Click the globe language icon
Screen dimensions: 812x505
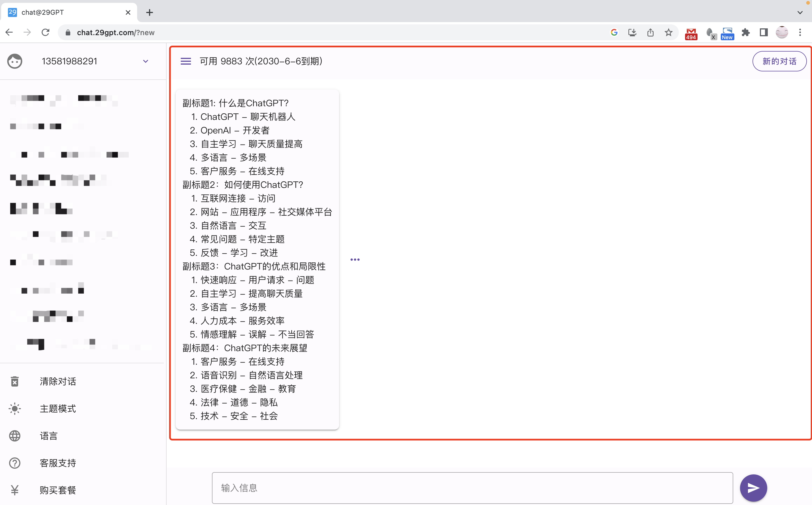[15, 436]
